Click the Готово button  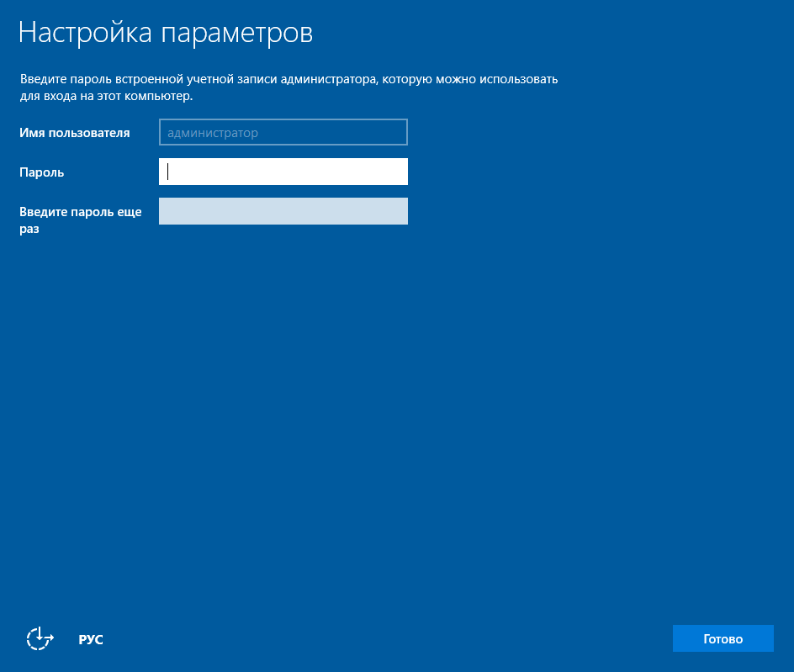coord(723,638)
